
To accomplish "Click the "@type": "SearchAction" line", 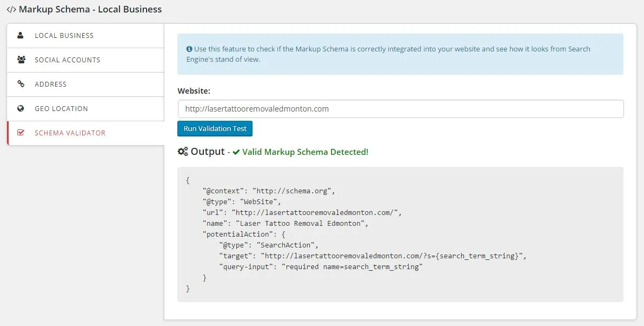I will (x=269, y=245).
